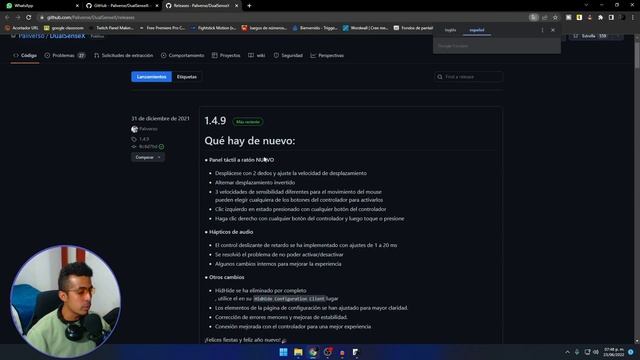Open the volume tray icon
The width and height of the screenshot is (640, 360).
(596, 352)
